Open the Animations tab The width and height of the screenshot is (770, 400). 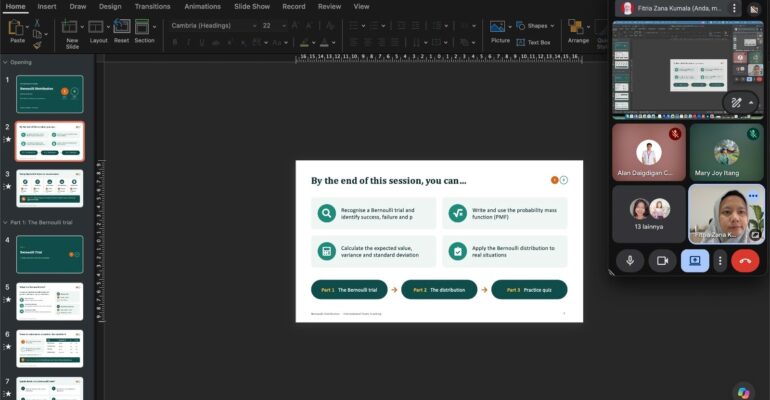[202, 6]
